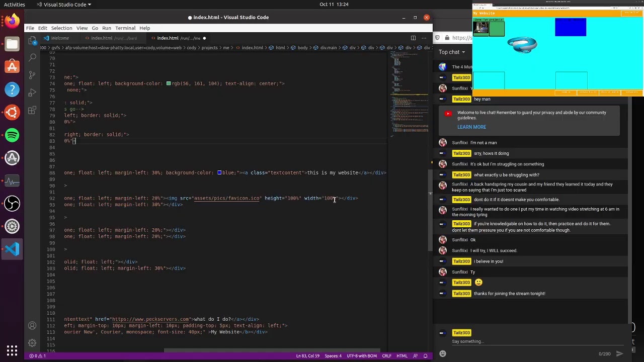Open OBS Studio from the dock
This screenshot has width=644, height=362.
click(x=12, y=204)
